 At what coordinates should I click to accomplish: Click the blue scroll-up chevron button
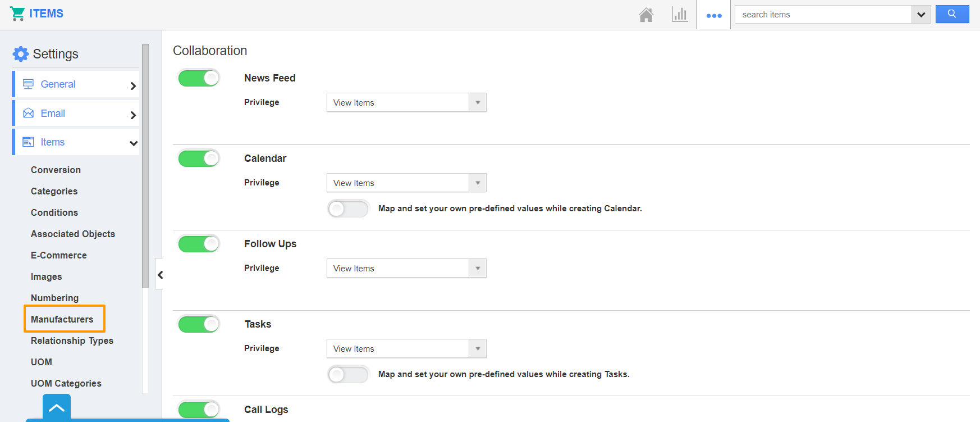coord(57,407)
